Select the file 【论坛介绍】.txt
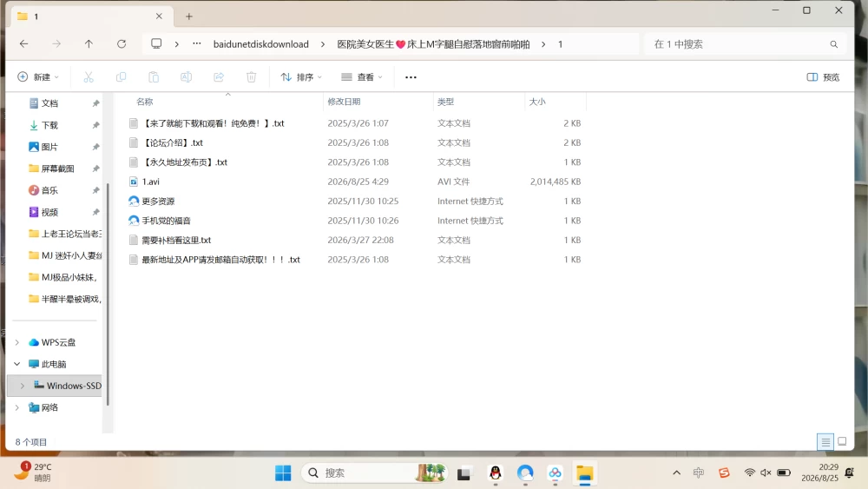 click(172, 143)
